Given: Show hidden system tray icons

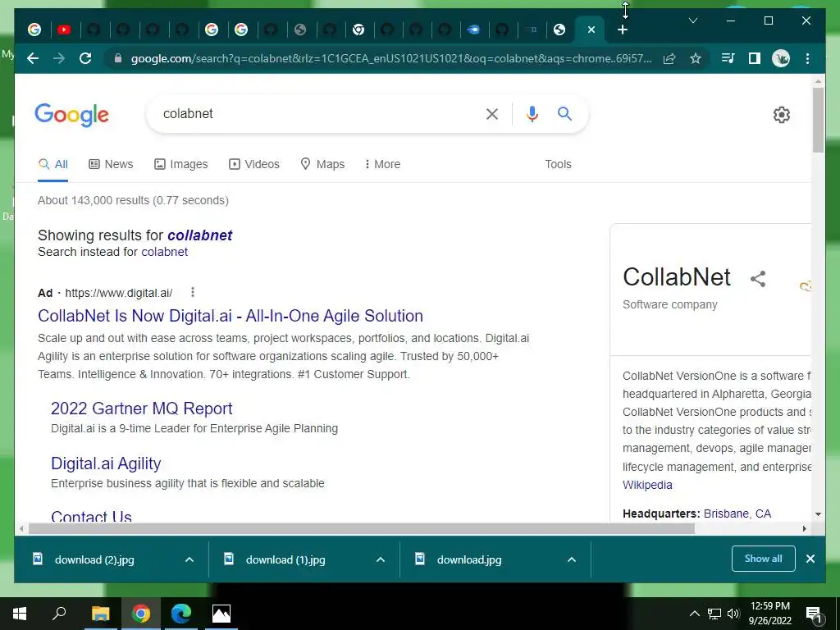Looking at the screenshot, I should click(694, 614).
